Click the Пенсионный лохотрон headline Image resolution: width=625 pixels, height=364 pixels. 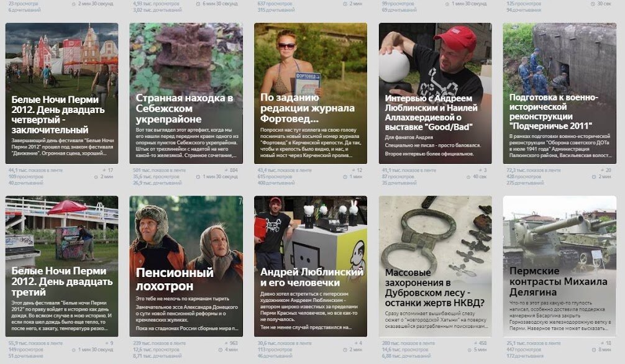[x=175, y=280]
